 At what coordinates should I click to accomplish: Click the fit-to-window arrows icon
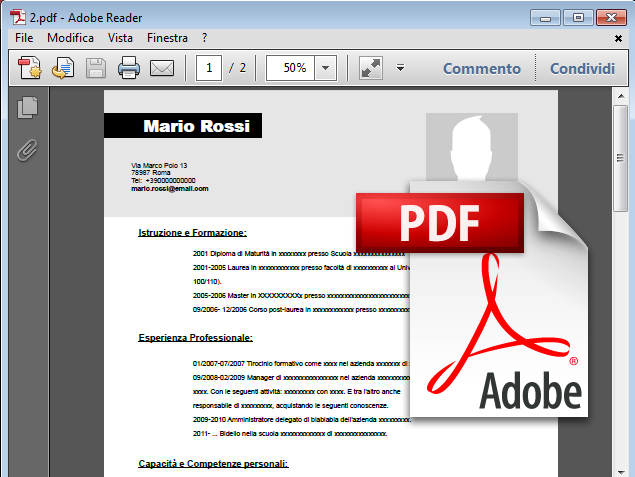371,68
